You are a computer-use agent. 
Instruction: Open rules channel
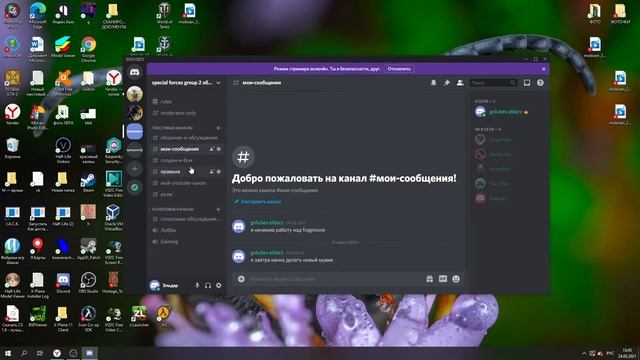click(x=186, y=102)
